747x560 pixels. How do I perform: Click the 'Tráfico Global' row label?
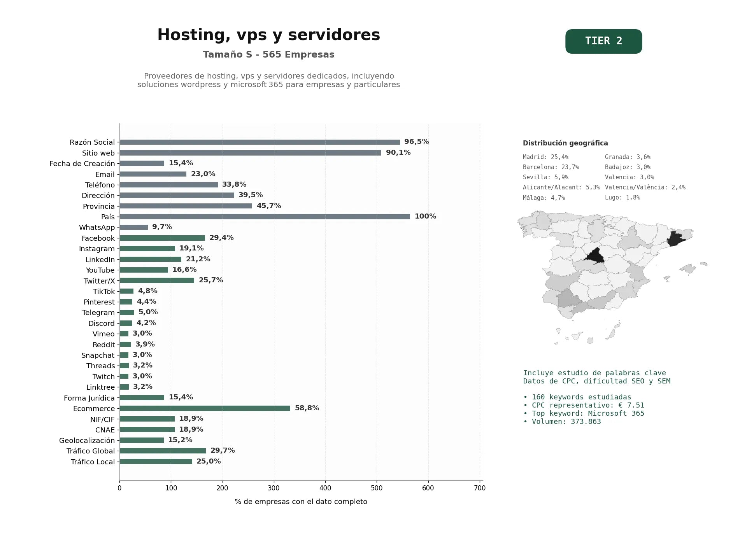(x=91, y=451)
